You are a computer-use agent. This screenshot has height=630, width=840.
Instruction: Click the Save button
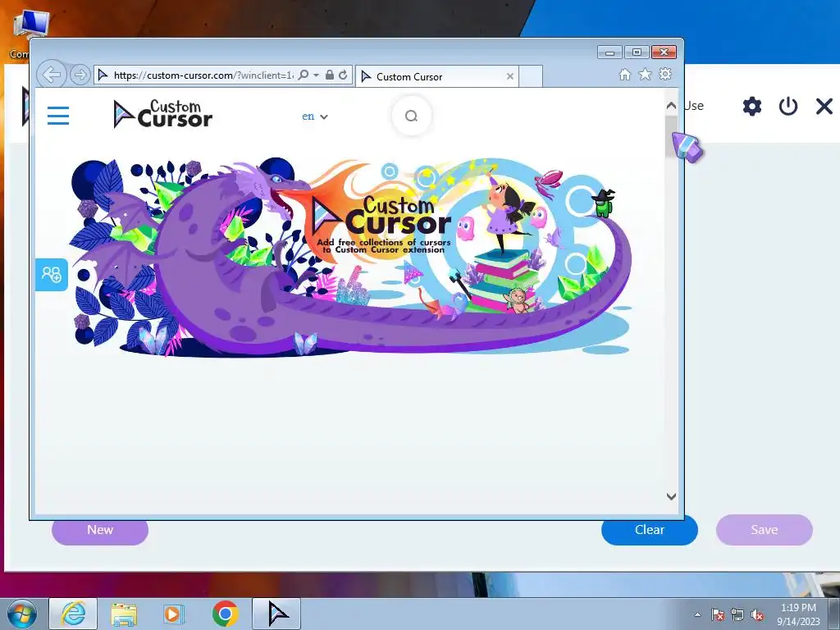coord(764,530)
